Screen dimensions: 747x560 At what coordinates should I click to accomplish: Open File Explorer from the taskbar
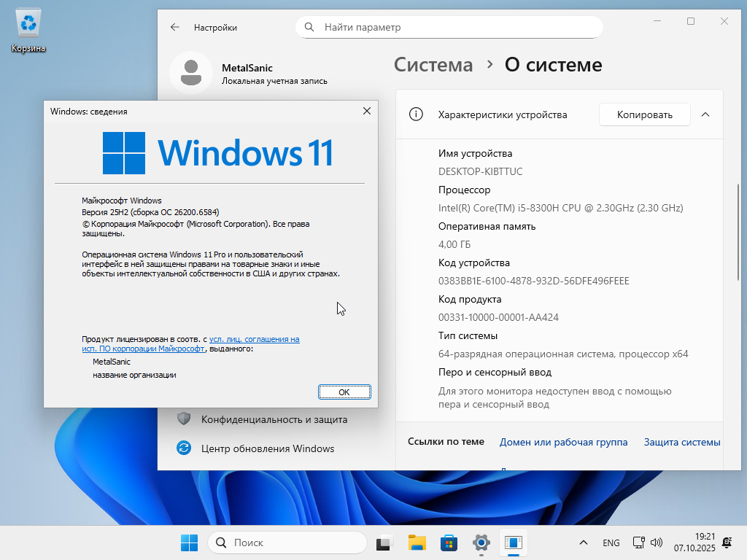coord(417,542)
